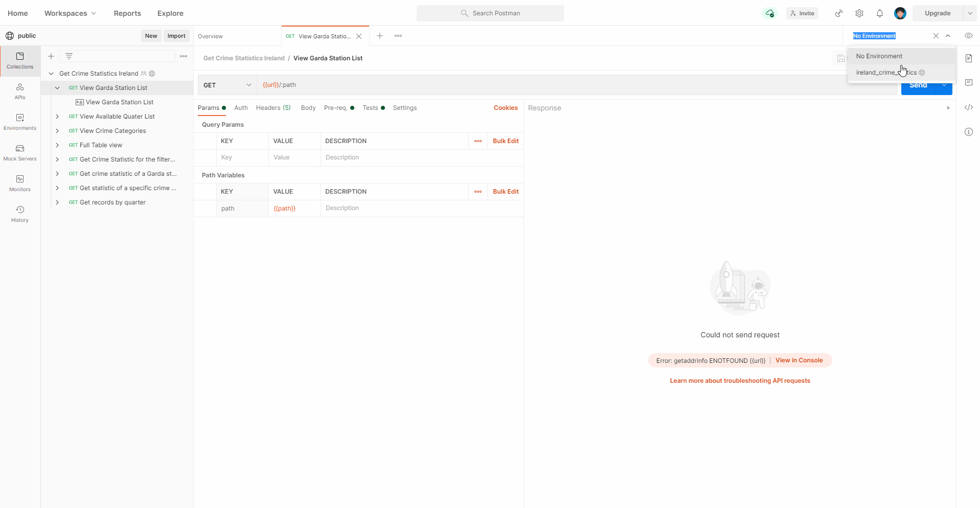Click the request URL input field

click(577, 85)
